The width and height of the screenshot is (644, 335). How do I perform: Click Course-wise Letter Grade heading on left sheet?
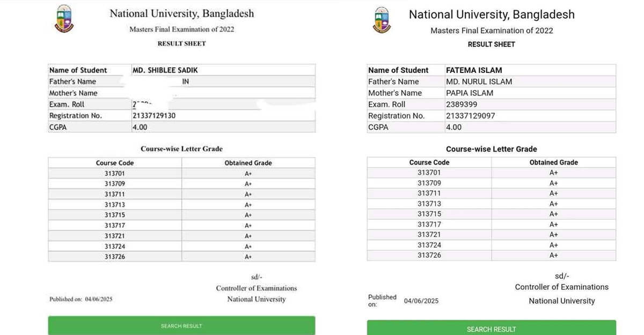[x=181, y=149]
